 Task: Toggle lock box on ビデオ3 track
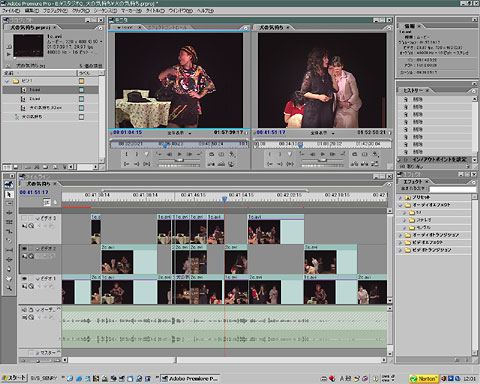click(31, 218)
